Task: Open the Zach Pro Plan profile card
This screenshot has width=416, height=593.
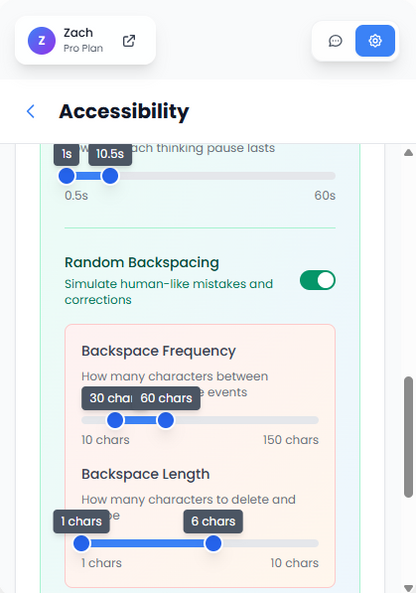Action: coord(85,40)
